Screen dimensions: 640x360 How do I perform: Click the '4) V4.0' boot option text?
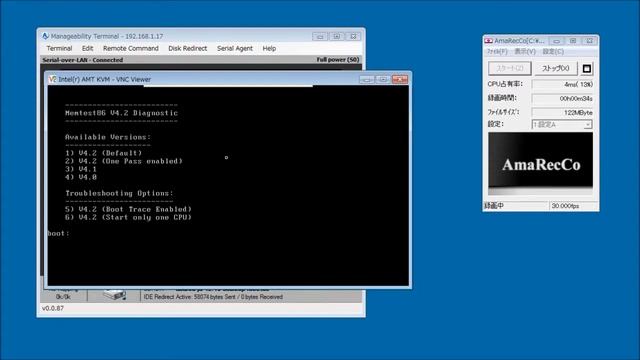click(x=81, y=177)
